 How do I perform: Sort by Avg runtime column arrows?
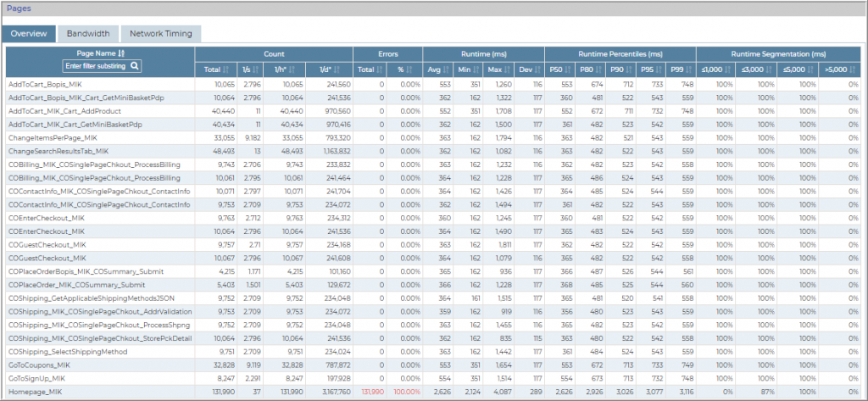[x=446, y=70]
